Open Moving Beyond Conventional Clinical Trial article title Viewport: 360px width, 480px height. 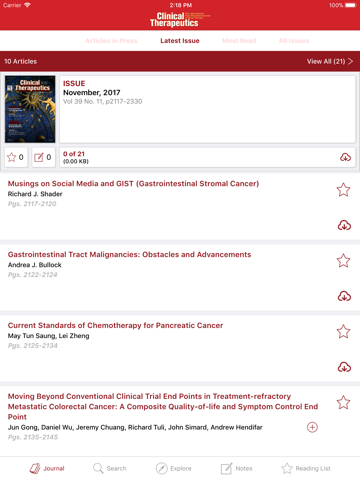163,407
